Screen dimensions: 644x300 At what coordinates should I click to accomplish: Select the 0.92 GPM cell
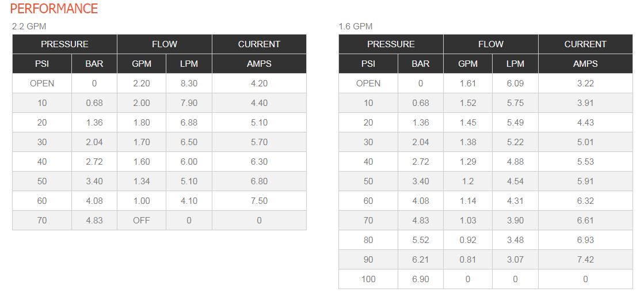click(468, 240)
